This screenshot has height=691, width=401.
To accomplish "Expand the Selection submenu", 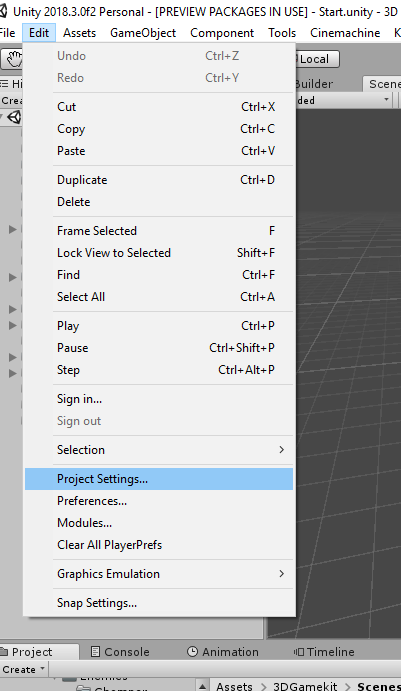I will coord(159,450).
